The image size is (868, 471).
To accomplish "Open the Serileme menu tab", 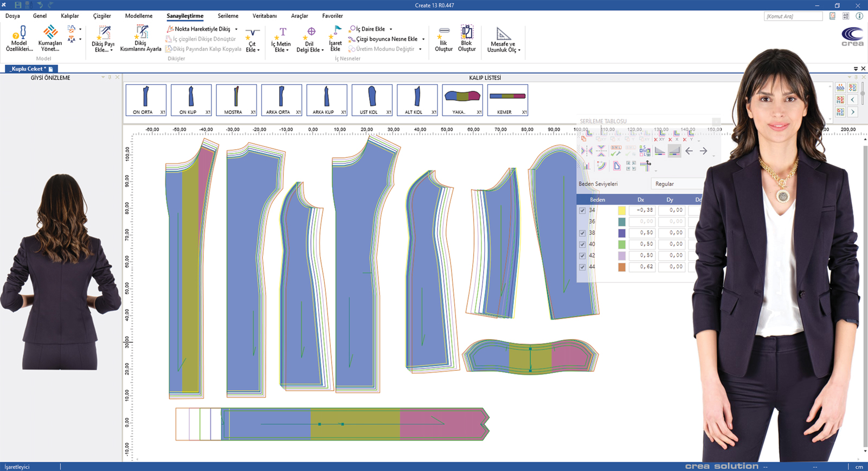I will pos(228,16).
